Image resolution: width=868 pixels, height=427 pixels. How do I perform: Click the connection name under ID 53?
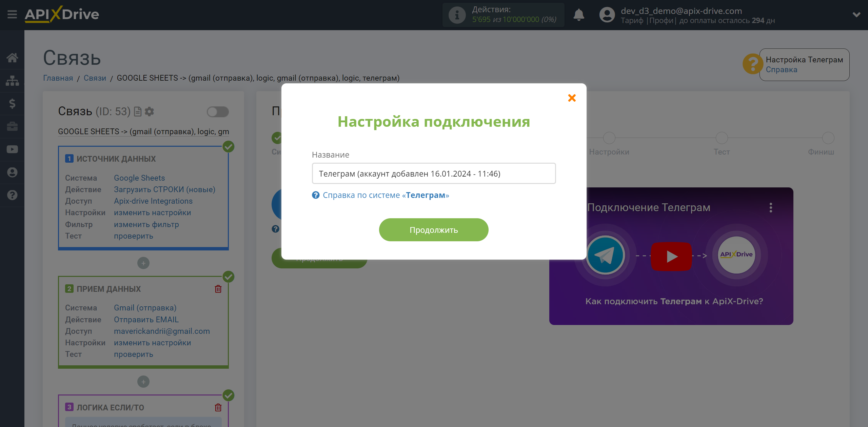click(143, 131)
